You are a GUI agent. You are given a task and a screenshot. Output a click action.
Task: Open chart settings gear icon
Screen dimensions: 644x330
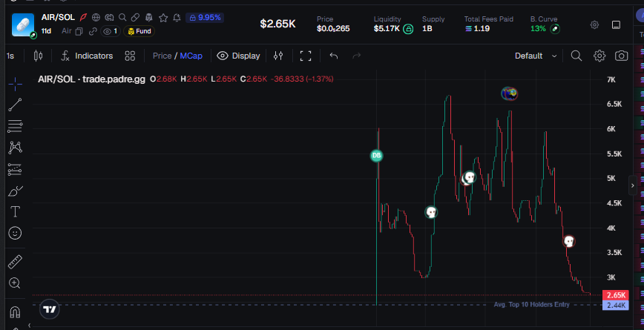click(599, 56)
